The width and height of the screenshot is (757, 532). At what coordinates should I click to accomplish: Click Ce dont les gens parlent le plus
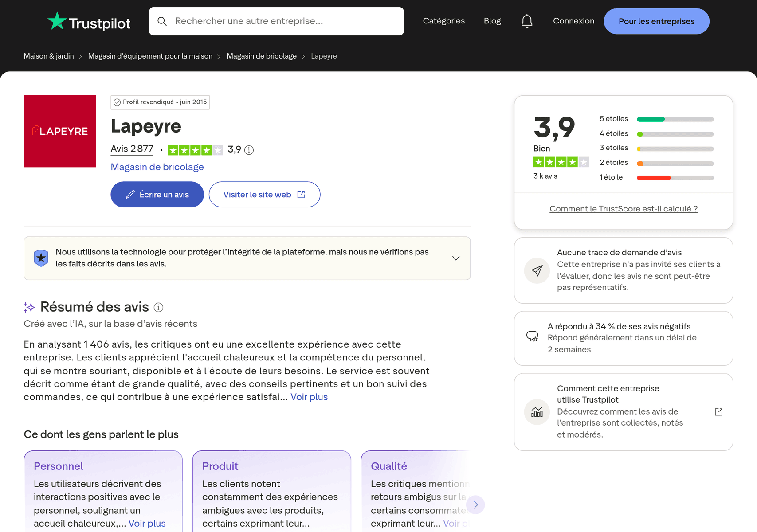101,434
